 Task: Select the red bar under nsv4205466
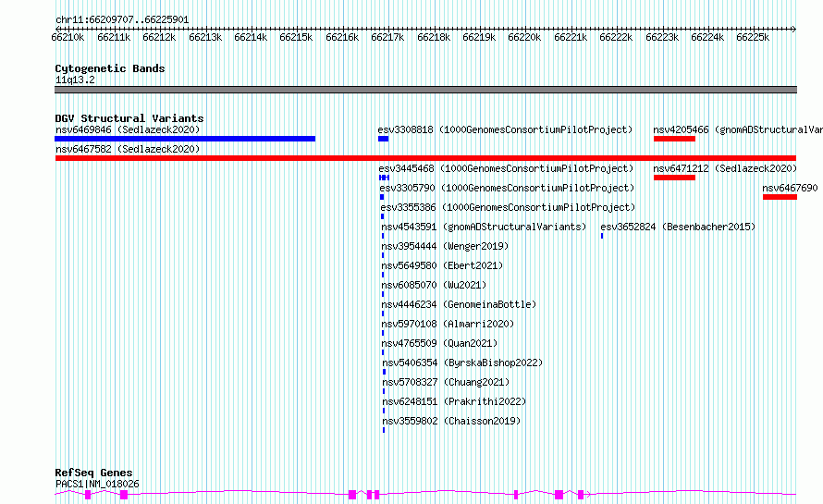click(674, 139)
